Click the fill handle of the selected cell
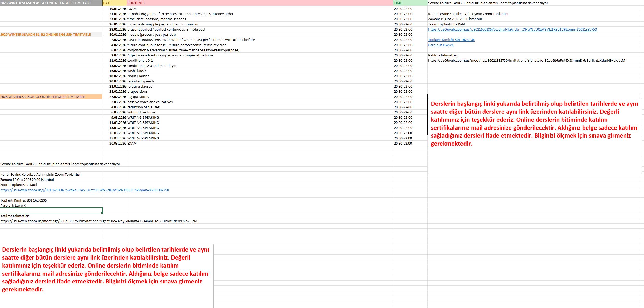 pyautogui.click(x=102, y=213)
